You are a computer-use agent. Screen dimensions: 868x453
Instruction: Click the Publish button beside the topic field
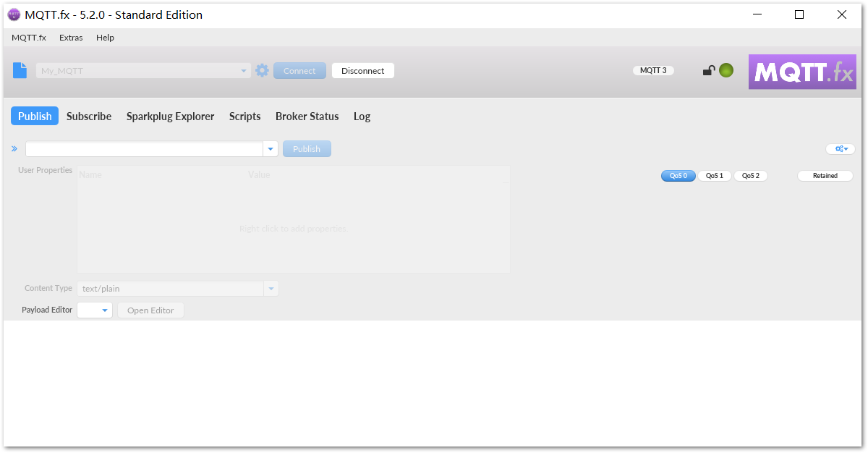click(x=307, y=149)
